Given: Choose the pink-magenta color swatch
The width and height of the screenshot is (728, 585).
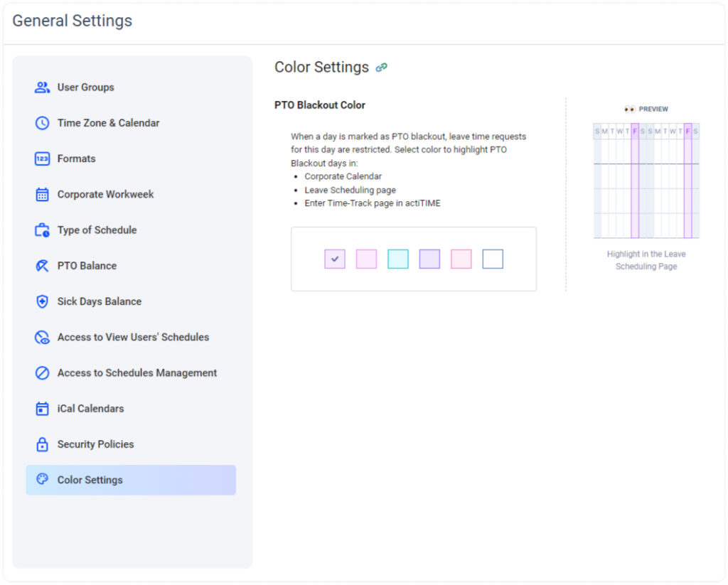Looking at the screenshot, I should click(366, 259).
